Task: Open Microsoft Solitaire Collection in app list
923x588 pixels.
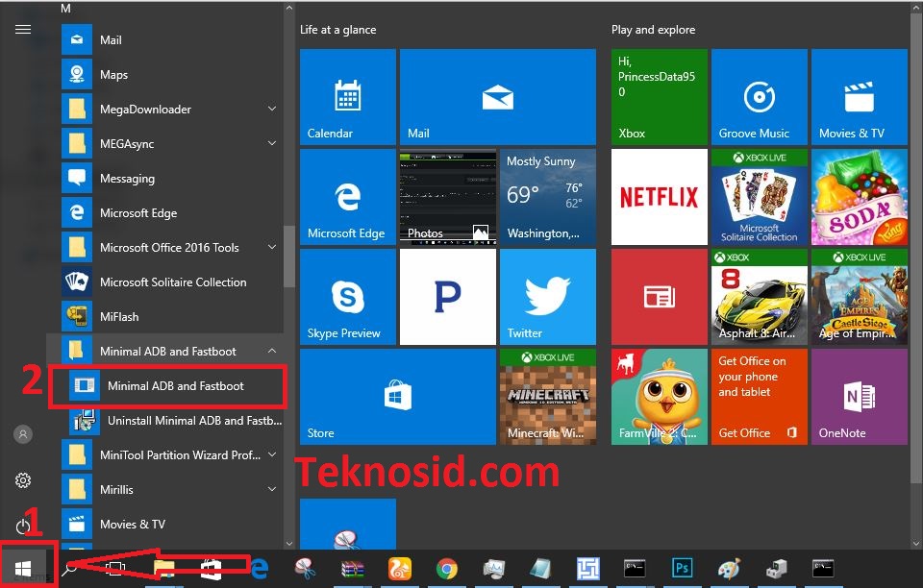Action: point(171,282)
